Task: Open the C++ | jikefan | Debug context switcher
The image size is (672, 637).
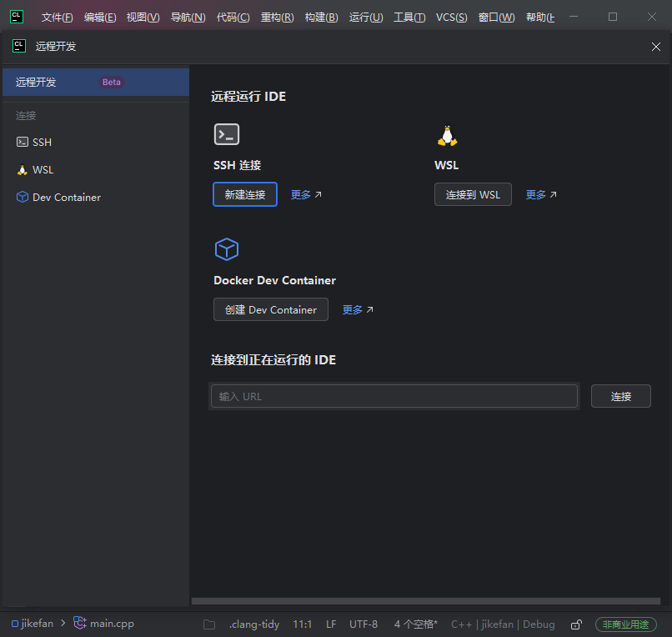Action: click(503, 624)
